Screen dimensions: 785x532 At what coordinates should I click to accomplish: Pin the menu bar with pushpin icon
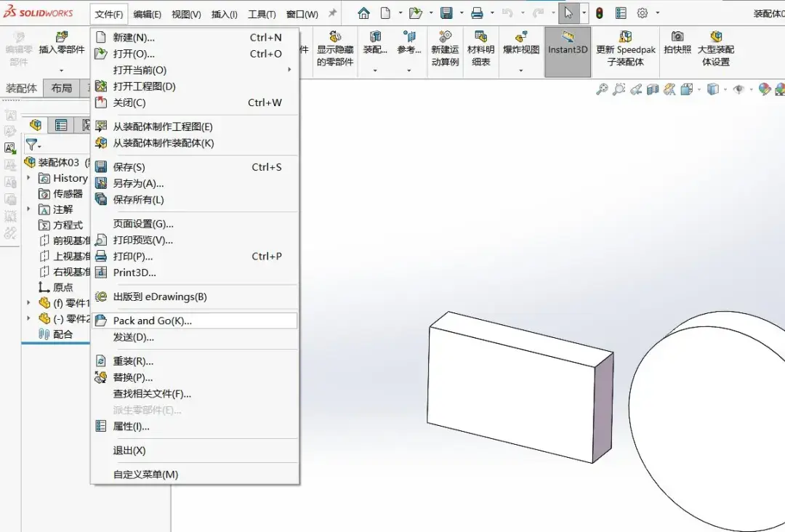[332, 14]
